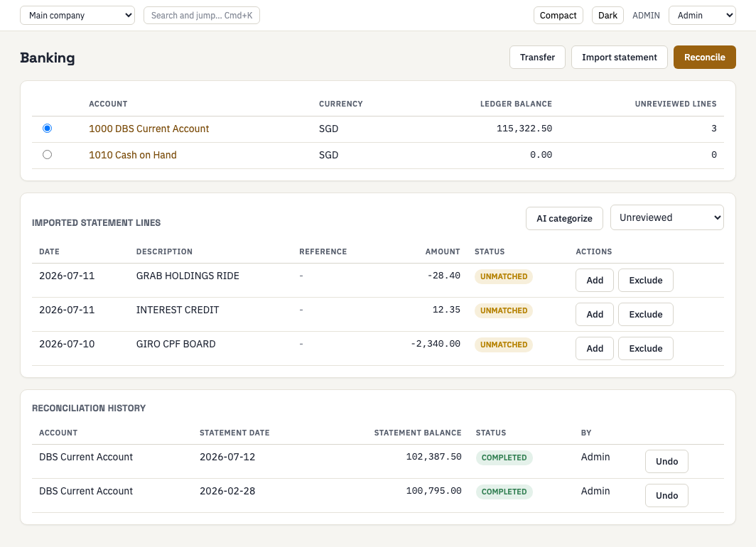Click the Reconcile button
Image resolution: width=756 pixels, height=547 pixels.
pos(704,58)
